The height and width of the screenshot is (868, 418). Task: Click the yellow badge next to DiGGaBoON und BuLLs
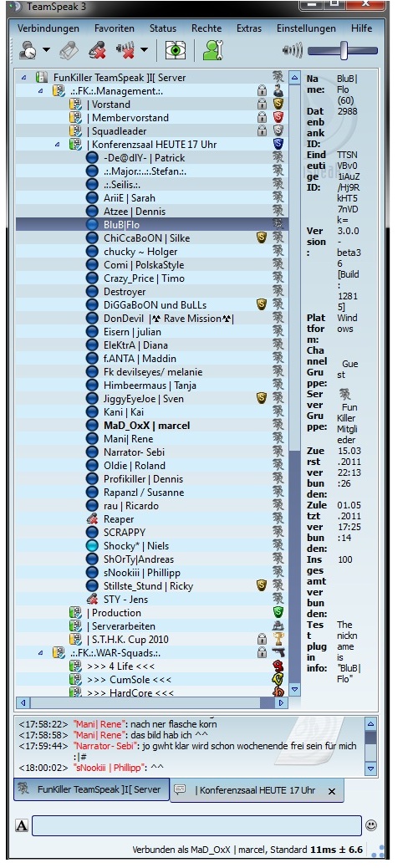point(262,304)
